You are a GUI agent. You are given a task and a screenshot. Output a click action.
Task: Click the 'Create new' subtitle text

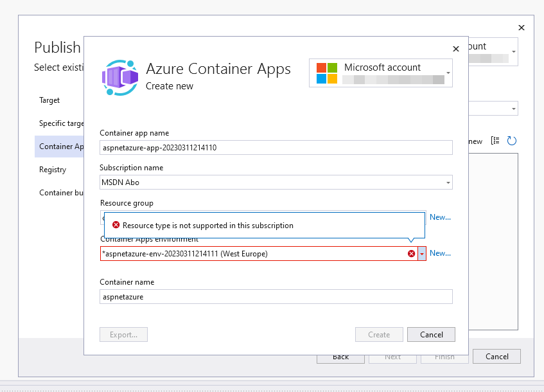point(170,86)
